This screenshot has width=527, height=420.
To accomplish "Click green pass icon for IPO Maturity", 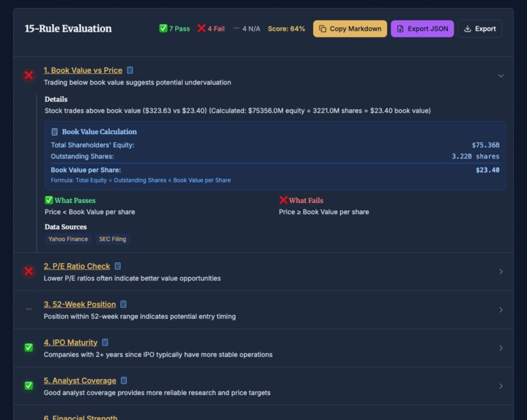I will coord(29,347).
